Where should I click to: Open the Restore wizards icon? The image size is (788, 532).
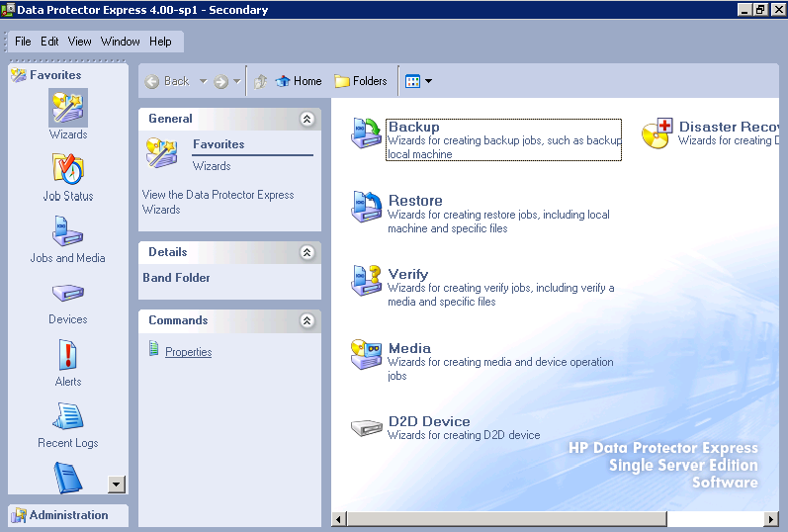click(x=367, y=207)
